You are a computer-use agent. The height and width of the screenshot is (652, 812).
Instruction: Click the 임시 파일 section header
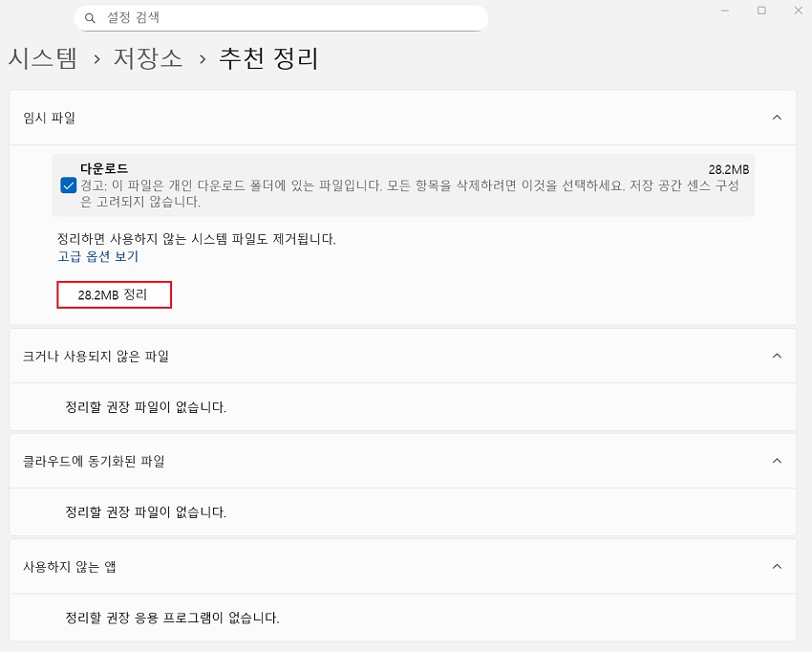45,118
